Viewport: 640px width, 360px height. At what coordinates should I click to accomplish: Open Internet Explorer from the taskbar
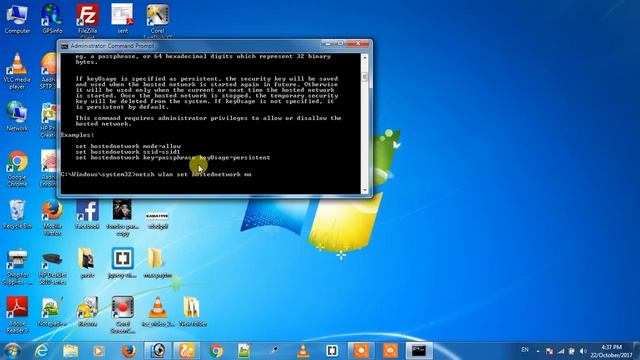coord(41,351)
